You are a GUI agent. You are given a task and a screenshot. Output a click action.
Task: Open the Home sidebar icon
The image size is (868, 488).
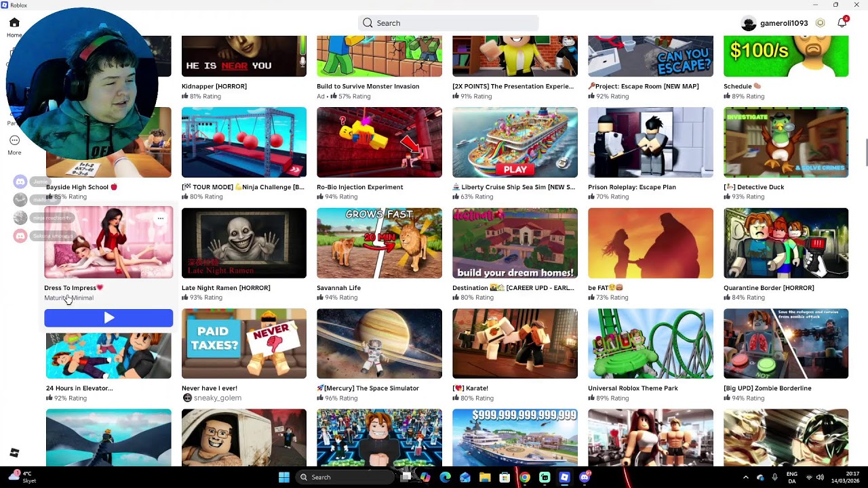(14, 23)
